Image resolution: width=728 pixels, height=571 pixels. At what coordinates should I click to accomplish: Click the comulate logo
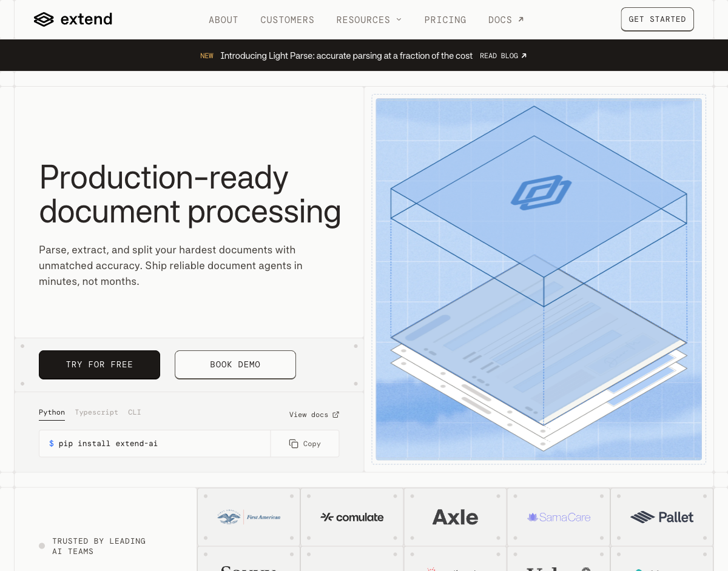352,517
